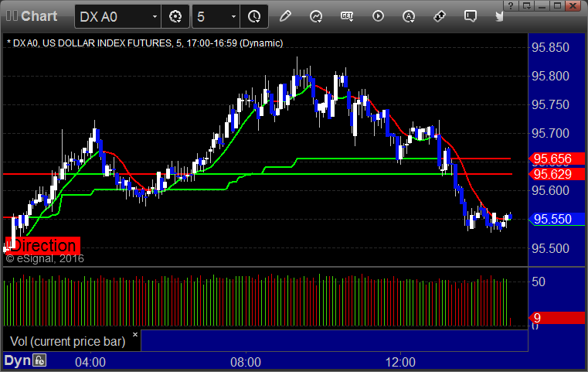This screenshot has height=372, width=588.
Task: Click the Twitter bird icon
Action: [x=499, y=16]
